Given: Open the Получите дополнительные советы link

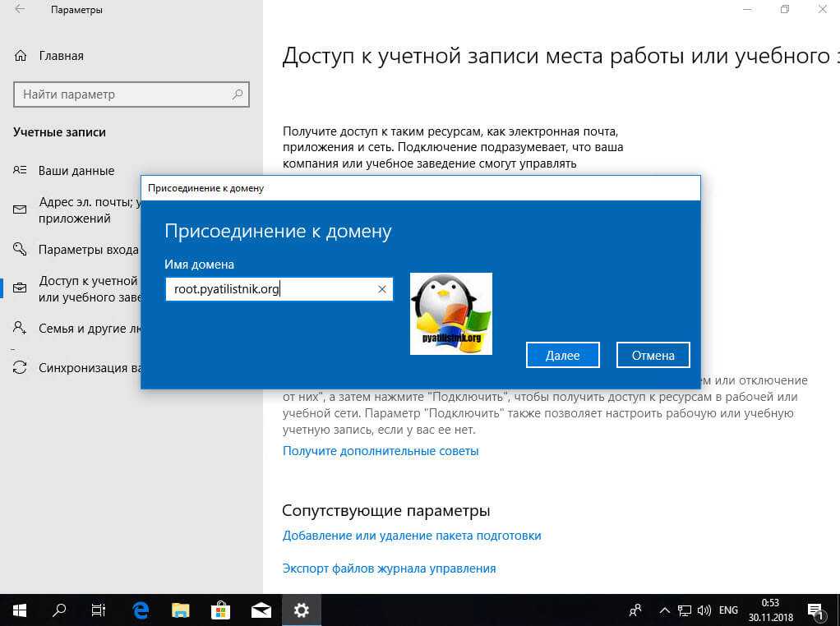Looking at the screenshot, I should pyautogui.click(x=381, y=450).
